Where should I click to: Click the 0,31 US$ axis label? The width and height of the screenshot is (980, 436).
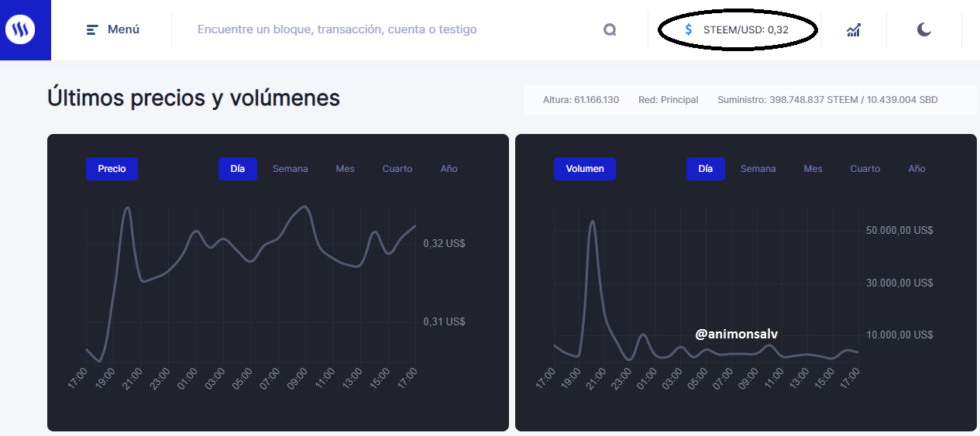pyautogui.click(x=445, y=321)
